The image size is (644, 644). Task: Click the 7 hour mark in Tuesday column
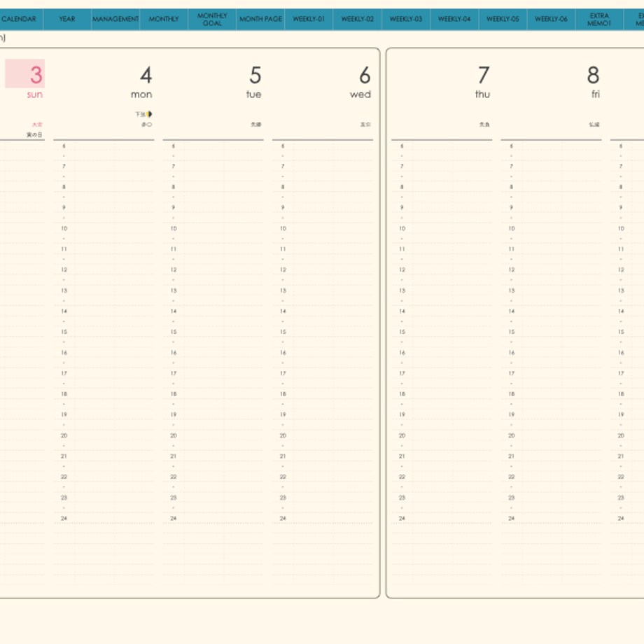point(174,167)
